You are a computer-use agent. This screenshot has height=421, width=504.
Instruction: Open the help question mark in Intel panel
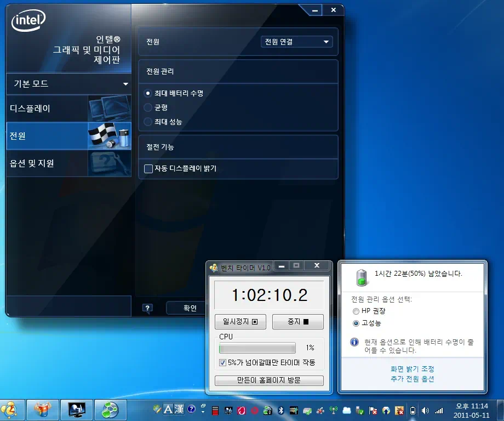147,308
